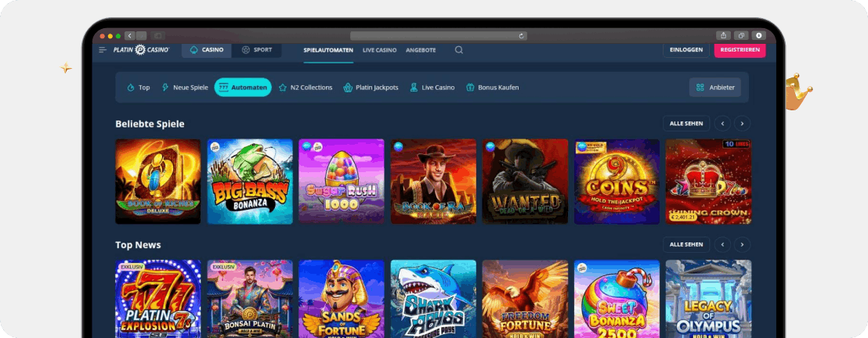
Task: Open N2 Collections category
Action: pyautogui.click(x=306, y=88)
